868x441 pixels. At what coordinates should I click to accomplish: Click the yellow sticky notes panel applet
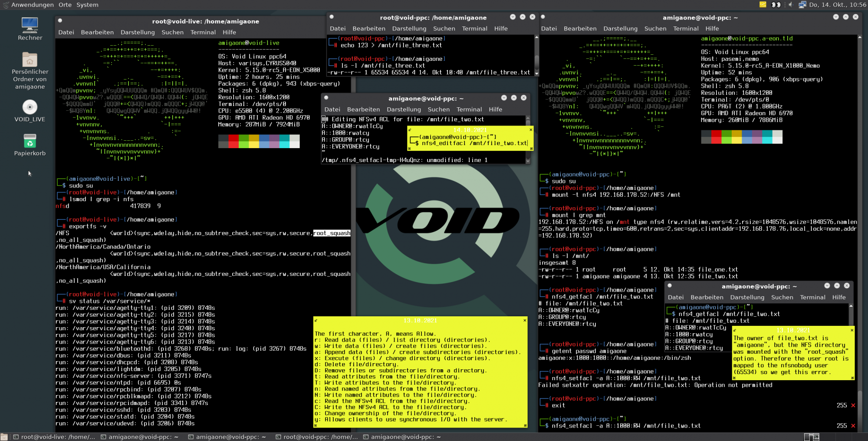coord(763,5)
